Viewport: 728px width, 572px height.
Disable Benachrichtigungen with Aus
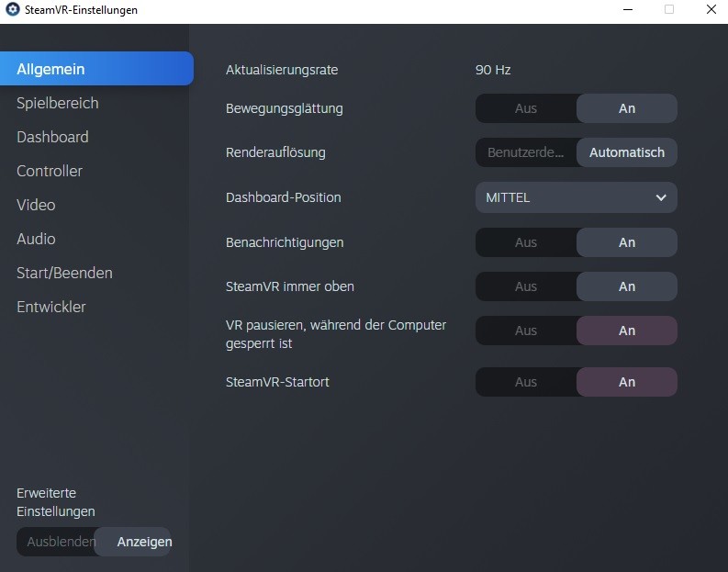526,242
